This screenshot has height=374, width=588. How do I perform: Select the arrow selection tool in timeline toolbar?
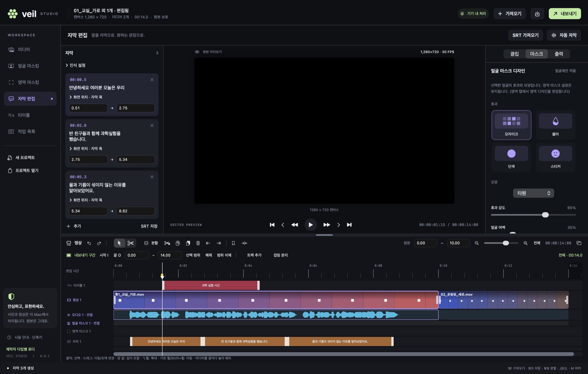click(119, 243)
